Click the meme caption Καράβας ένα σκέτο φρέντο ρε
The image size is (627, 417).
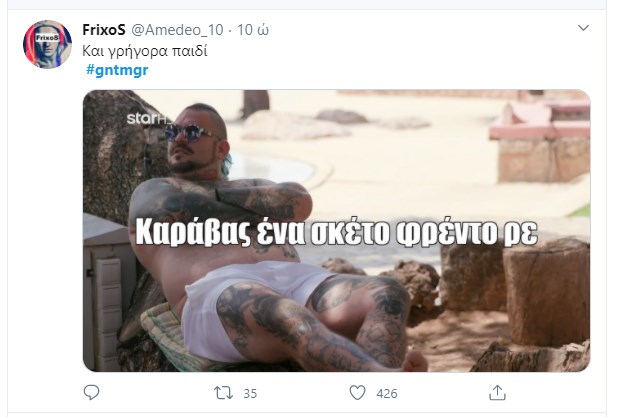(x=336, y=231)
